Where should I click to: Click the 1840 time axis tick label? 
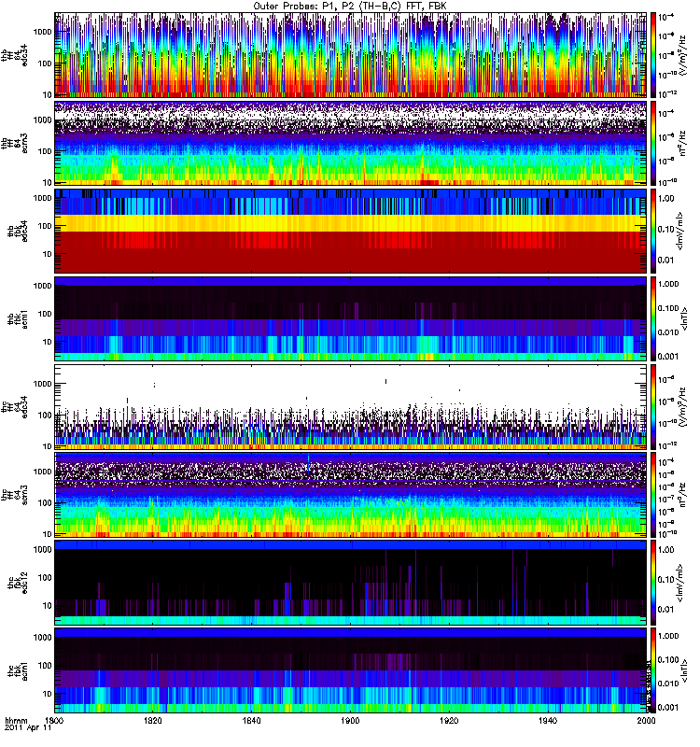click(251, 720)
